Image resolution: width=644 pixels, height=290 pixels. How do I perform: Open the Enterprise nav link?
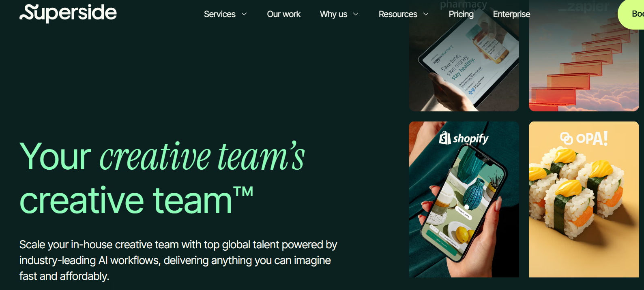pos(511,14)
